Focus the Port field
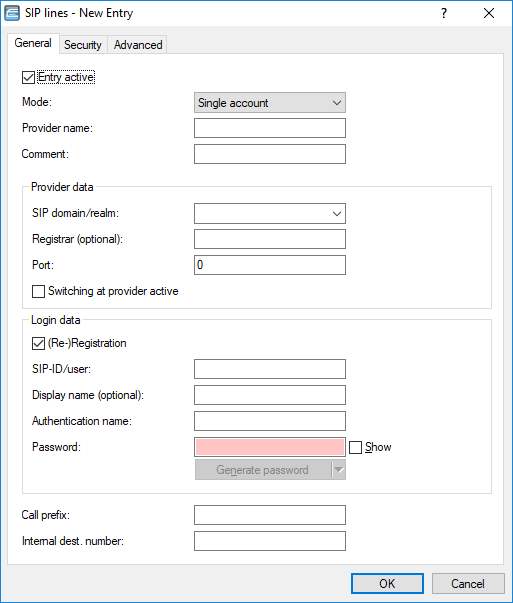The width and height of the screenshot is (513, 603). click(270, 265)
